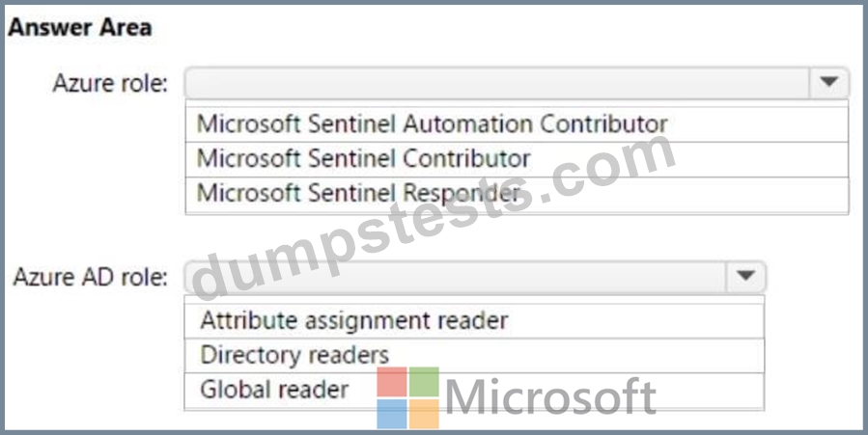Click the Microsoft four-square logo icon
This screenshot has height=435, width=868.
(408, 398)
